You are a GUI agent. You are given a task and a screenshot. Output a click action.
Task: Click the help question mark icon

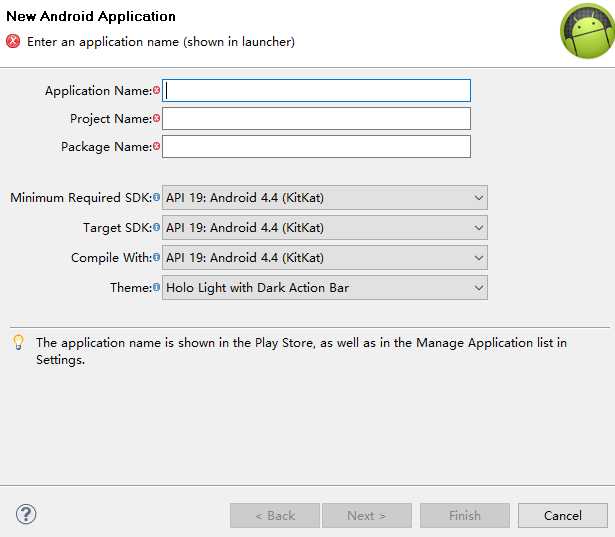point(26,514)
